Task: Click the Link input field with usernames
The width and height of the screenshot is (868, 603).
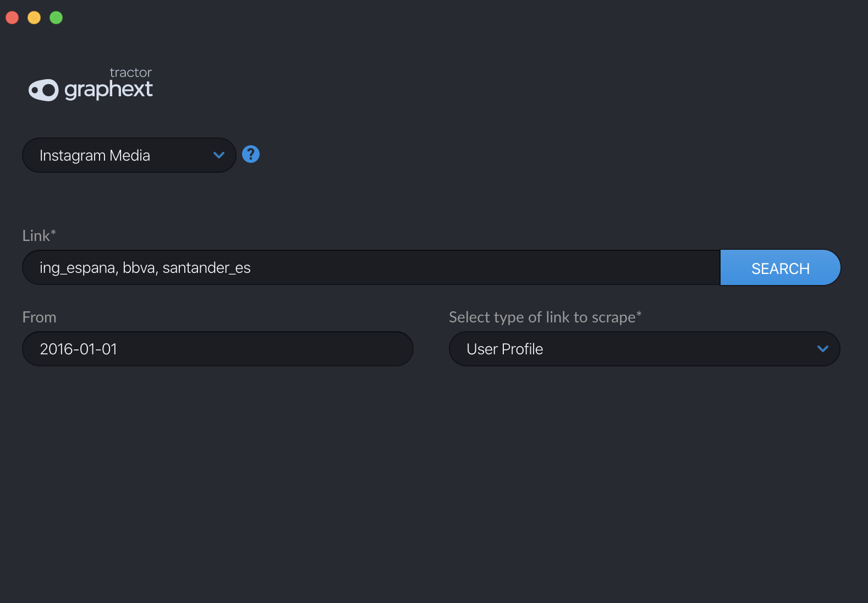Action: 371,267
